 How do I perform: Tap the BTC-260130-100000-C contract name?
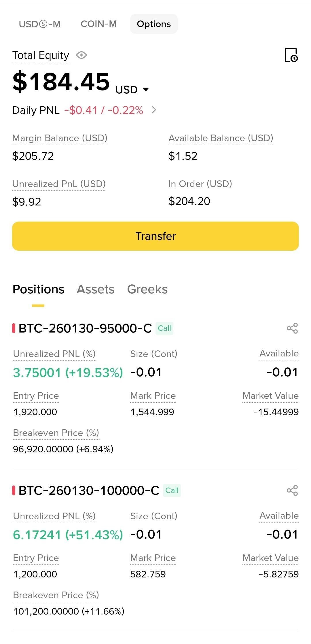pos(89,490)
